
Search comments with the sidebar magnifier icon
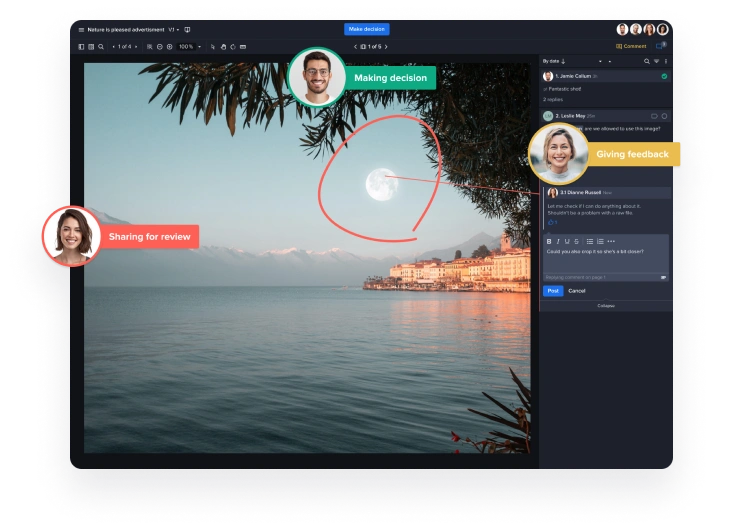[647, 62]
